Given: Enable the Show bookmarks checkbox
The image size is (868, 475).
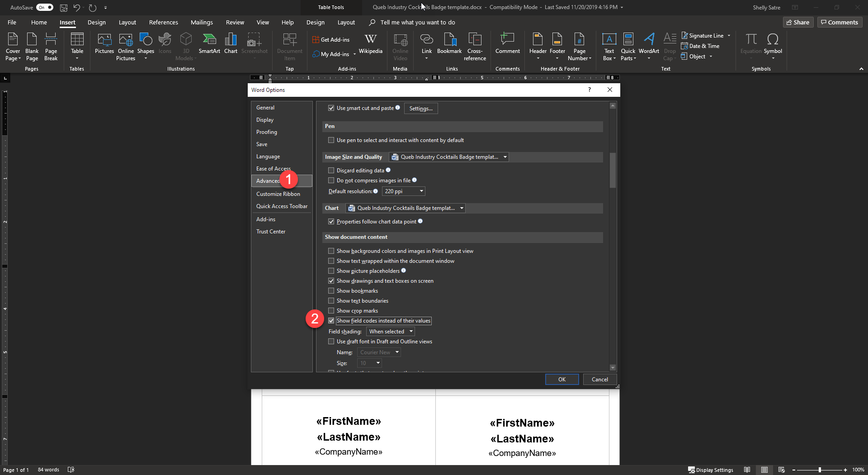Looking at the screenshot, I should [331, 291].
